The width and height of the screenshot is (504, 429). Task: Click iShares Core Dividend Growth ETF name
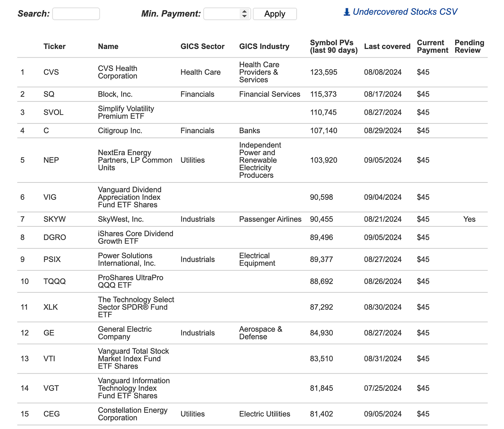(x=135, y=238)
